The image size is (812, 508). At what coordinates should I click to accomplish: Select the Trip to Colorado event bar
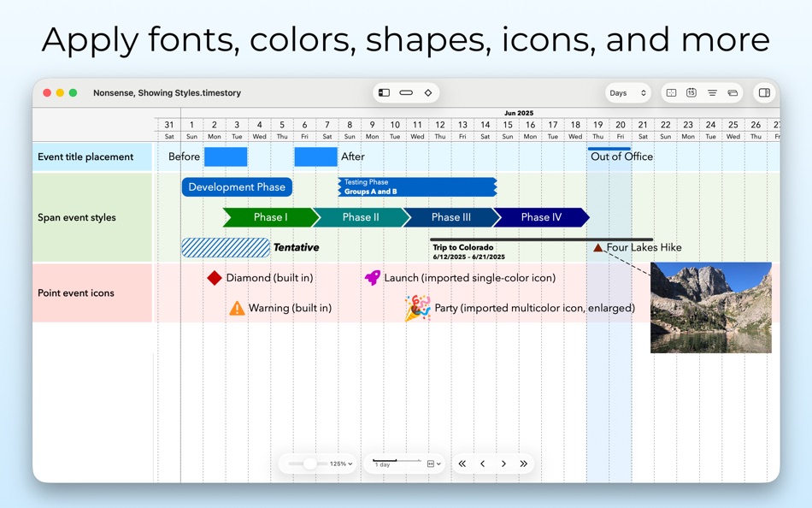(x=542, y=239)
